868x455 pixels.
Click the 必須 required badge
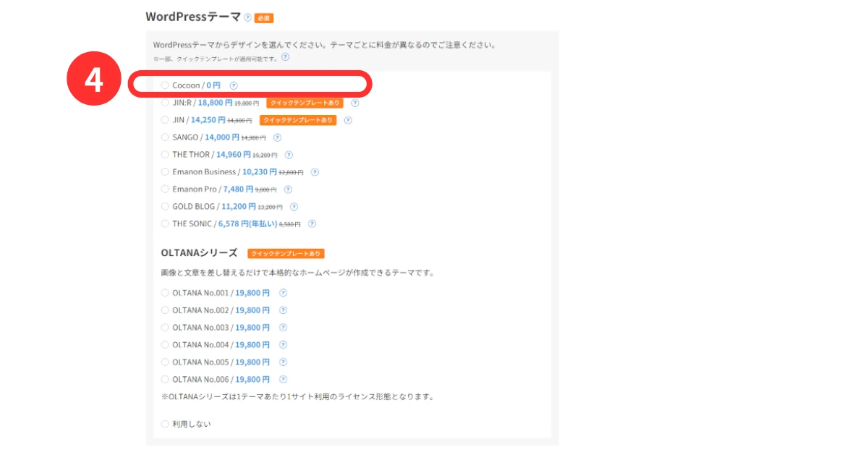(x=264, y=18)
